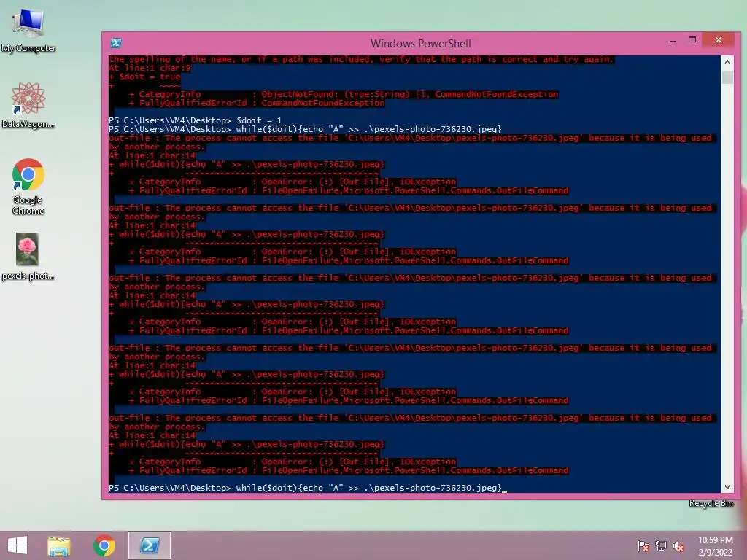
Task: Maximize the PowerShell window
Action: tap(692, 40)
